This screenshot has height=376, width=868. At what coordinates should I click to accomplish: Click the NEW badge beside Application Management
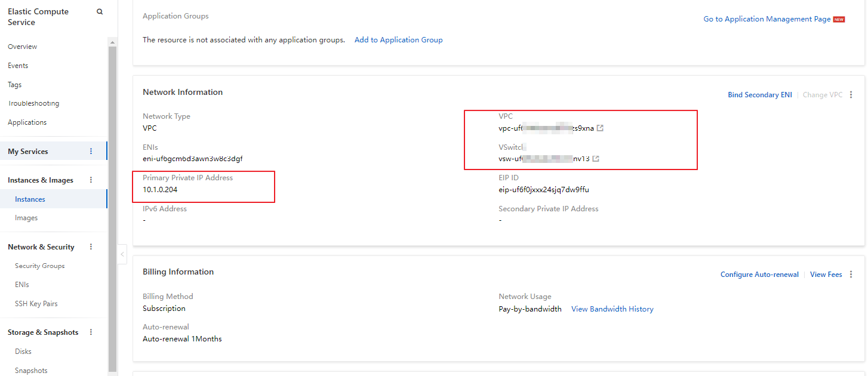click(839, 19)
